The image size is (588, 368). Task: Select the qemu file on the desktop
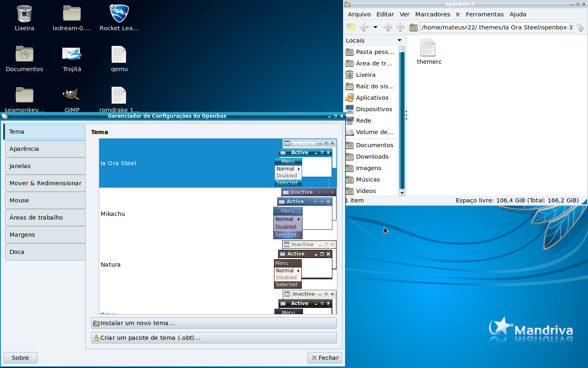point(119,59)
